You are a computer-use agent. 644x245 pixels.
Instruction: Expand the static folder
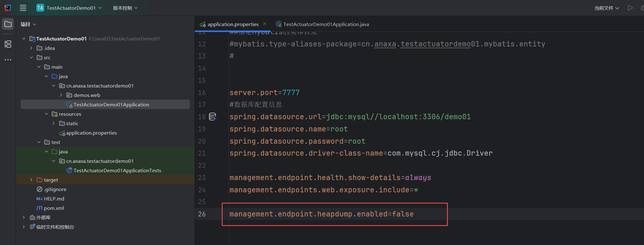54,123
